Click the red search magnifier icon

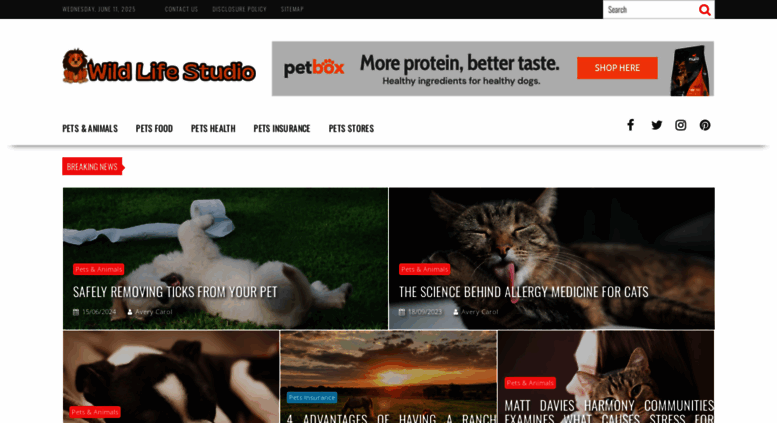[x=704, y=10]
